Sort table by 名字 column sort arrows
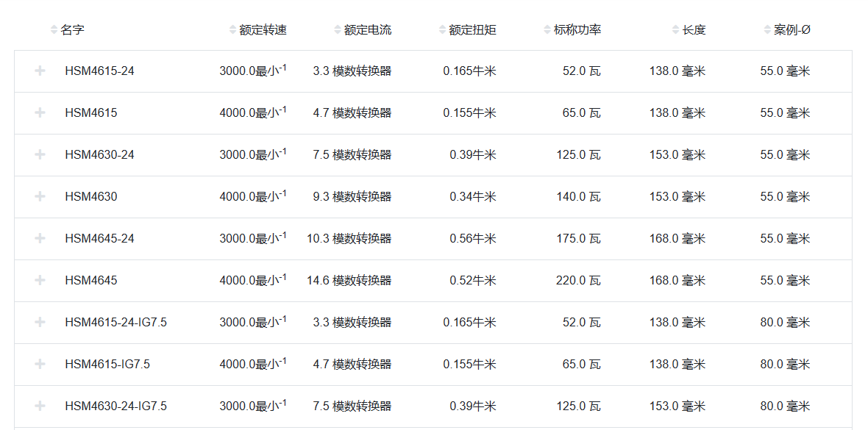This screenshot has width=868, height=430. point(54,30)
